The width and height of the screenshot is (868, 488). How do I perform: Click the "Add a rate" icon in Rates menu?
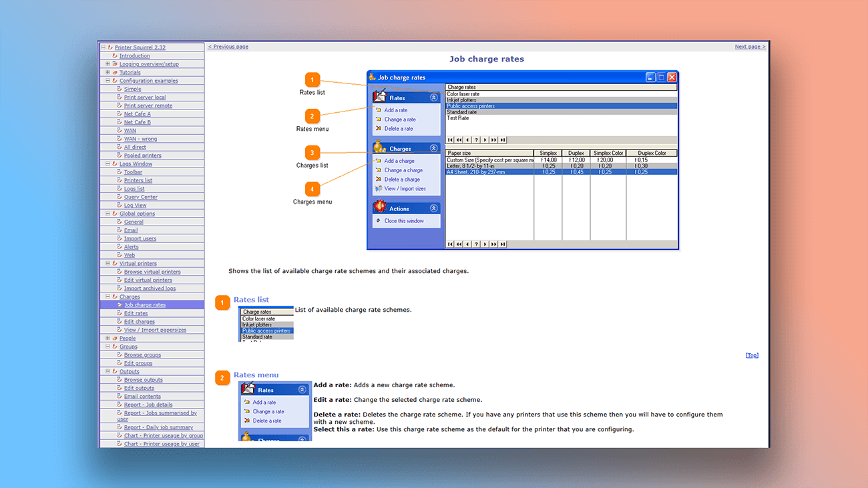[378, 109]
